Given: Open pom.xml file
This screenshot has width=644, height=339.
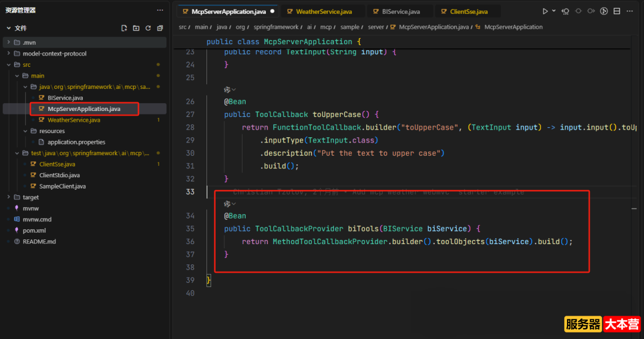Looking at the screenshot, I should tap(34, 230).
